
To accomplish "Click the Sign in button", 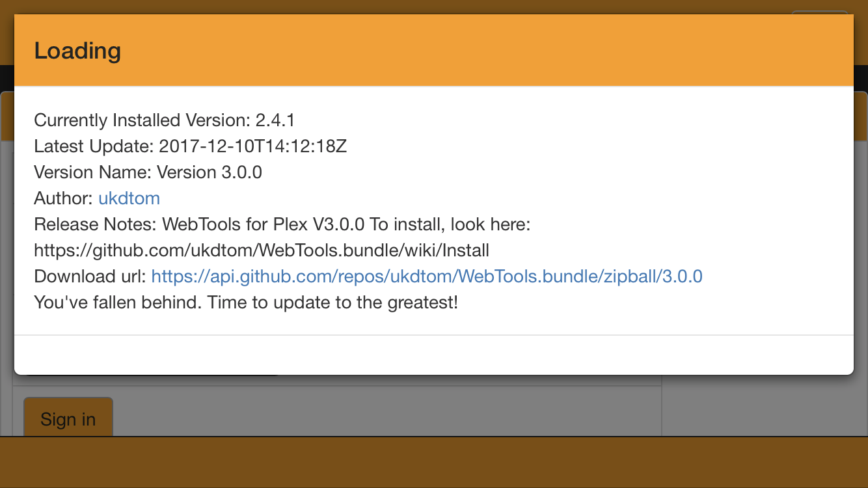I will (x=68, y=419).
